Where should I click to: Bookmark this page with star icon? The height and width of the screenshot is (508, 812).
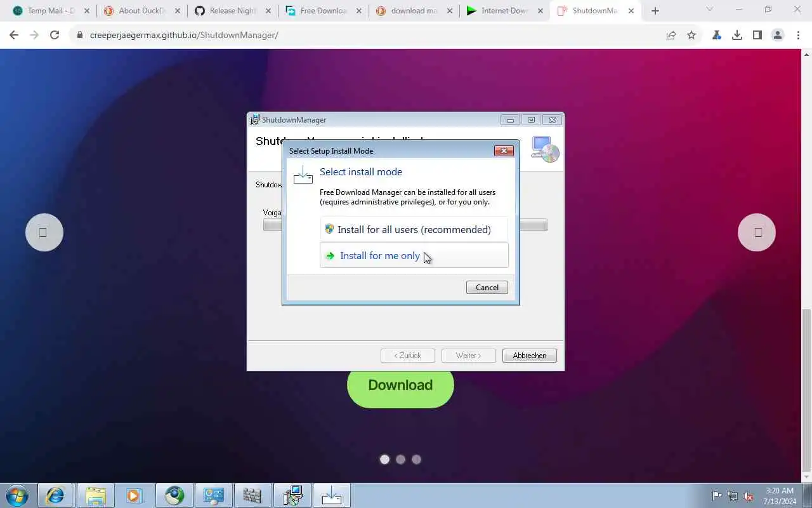tap(691, 36)
